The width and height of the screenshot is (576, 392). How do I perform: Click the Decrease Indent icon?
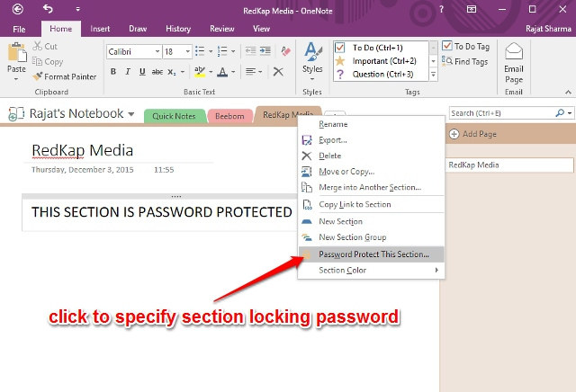pos(250,50)
